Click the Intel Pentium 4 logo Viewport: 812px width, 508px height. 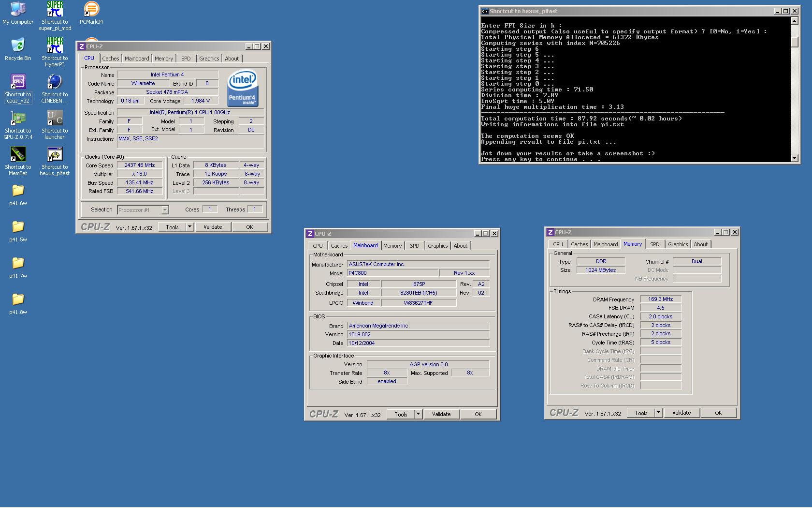243,89
